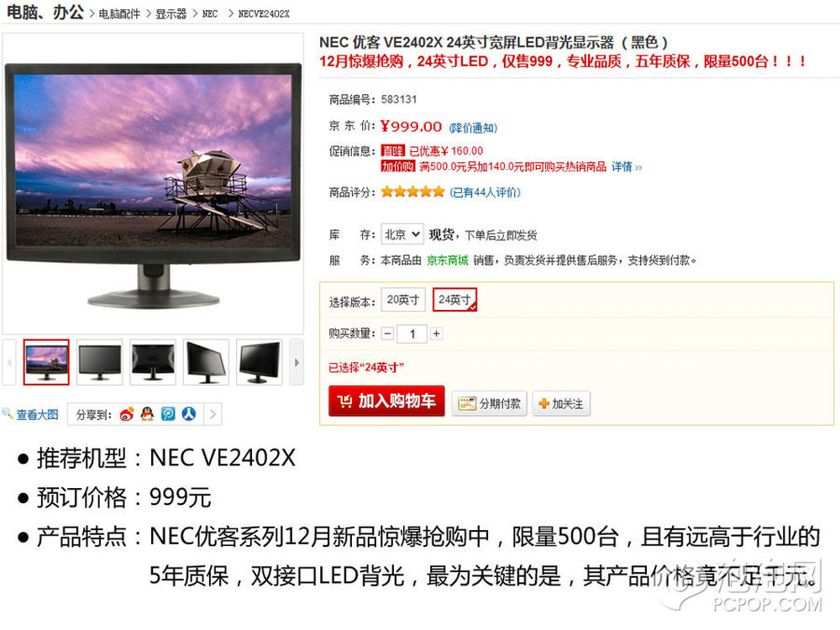Share to Sina Weibo icon
The image size is (840, 630).
coord(127,414)
